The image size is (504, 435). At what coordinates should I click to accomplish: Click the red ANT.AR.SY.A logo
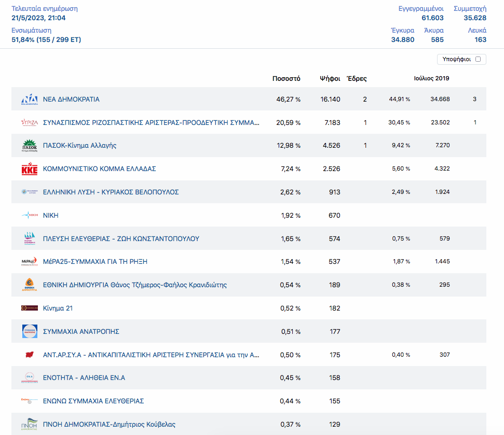click(x=30, y=355)
